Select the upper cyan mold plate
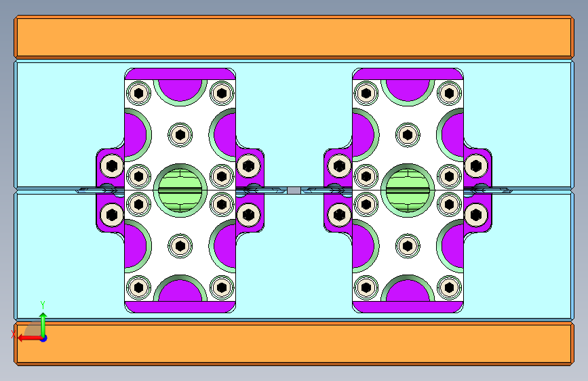 294,124
